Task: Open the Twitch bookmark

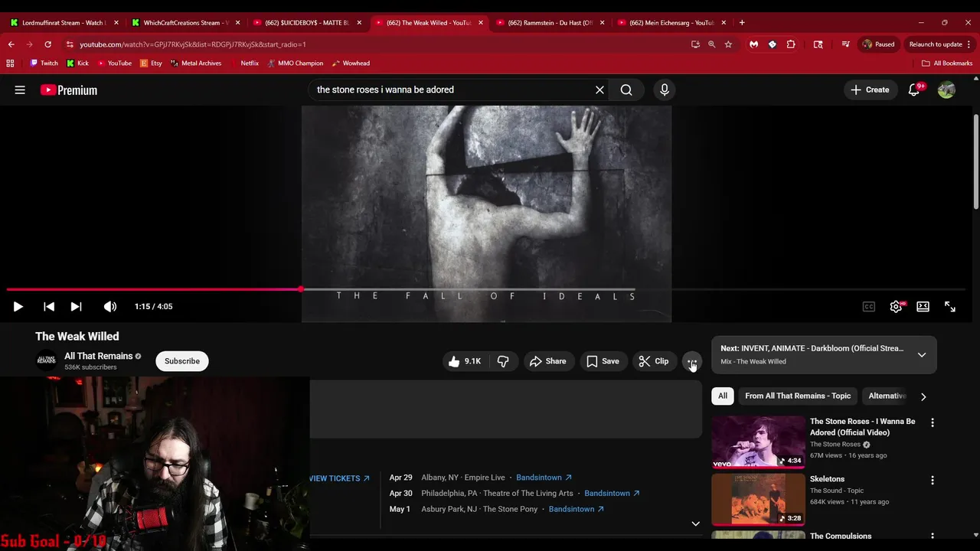Action: 44,64
